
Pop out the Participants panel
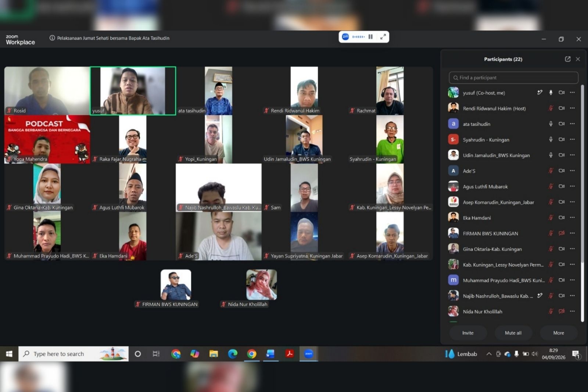coord(567,59)
